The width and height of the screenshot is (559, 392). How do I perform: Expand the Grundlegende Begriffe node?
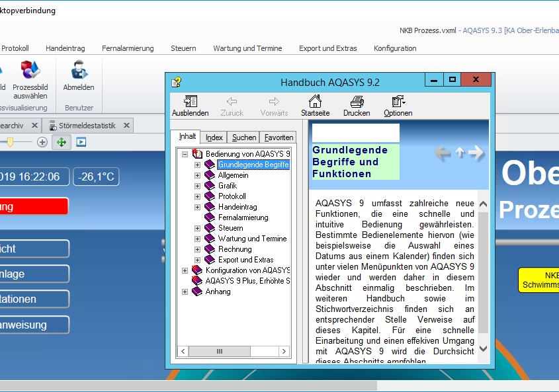click(x=197, y=165)
